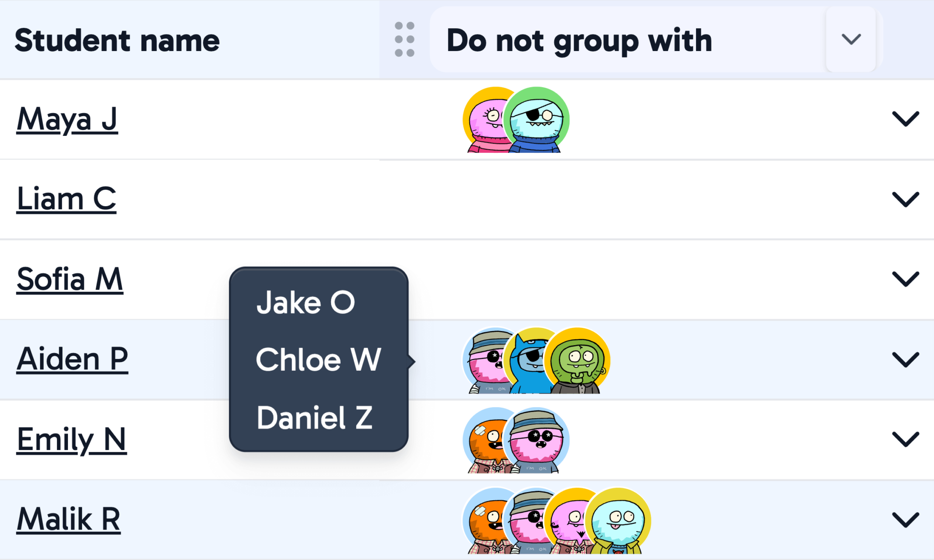Expand Maya J's row chevron
Viewport: 934px width, 560px height.
[905, 119]
